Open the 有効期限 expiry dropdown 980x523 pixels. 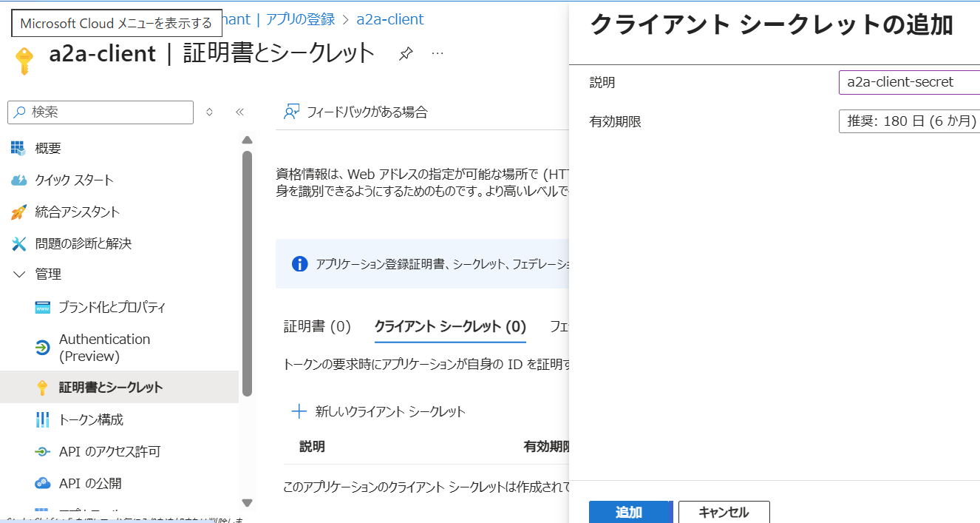tap(910, 121)
